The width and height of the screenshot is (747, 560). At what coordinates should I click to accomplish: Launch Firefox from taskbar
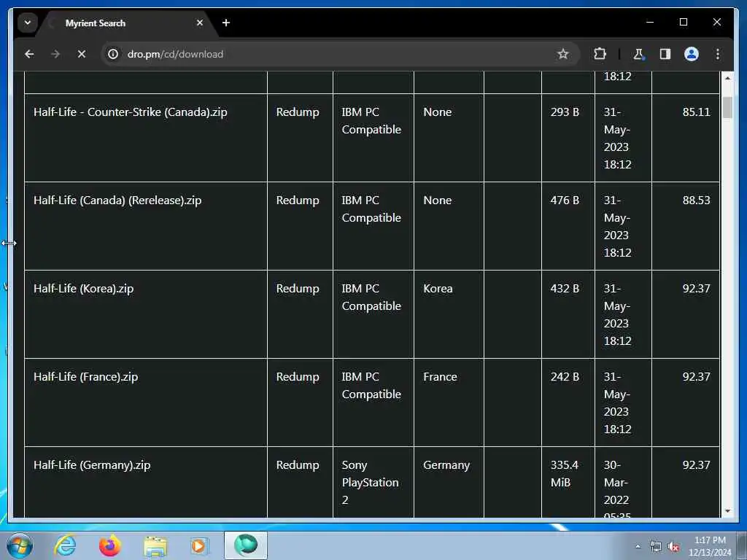pyautogui.click(x=110, y=545)
